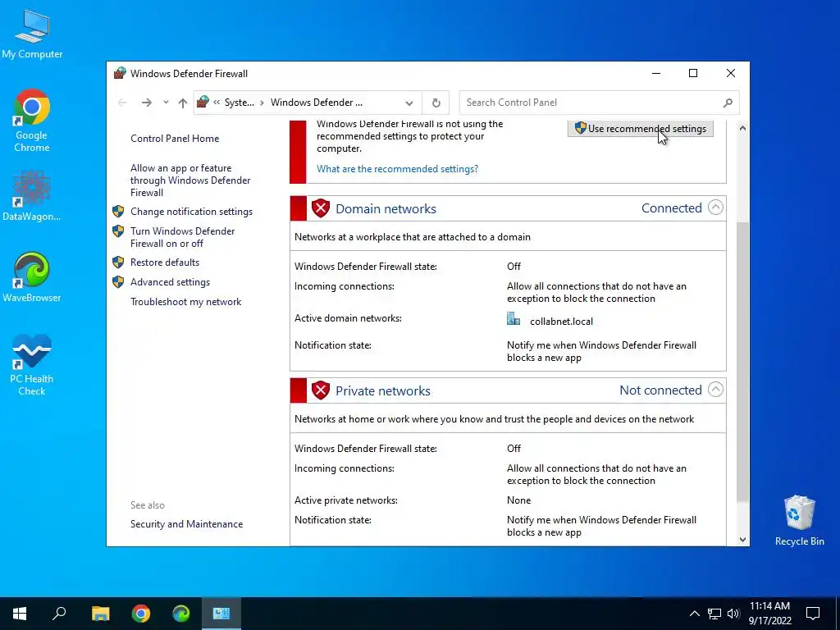The height and width of the screenshot is (630, 840).
Task: Select the Control Panel taskbar item
Action: pos(221,614)
